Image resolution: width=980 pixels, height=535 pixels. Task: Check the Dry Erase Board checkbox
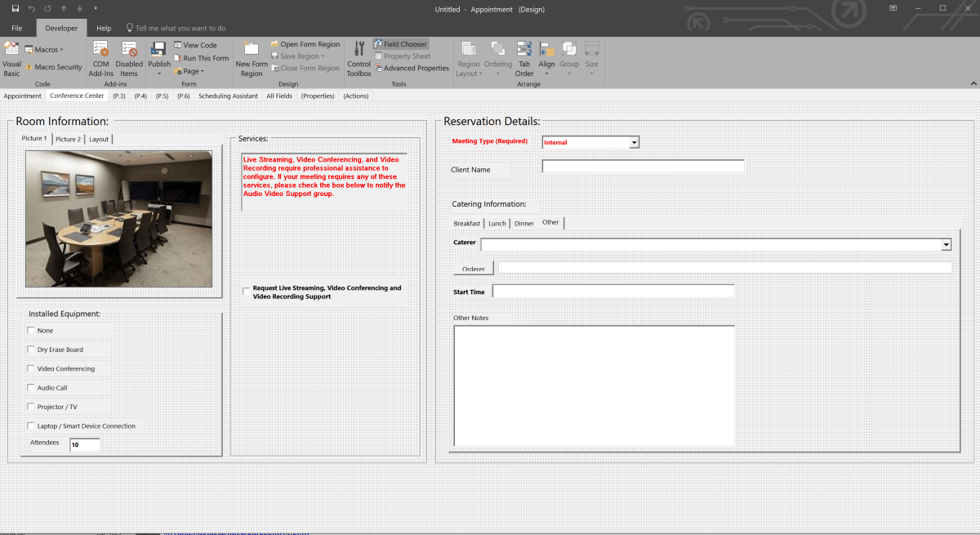point(32,350)
